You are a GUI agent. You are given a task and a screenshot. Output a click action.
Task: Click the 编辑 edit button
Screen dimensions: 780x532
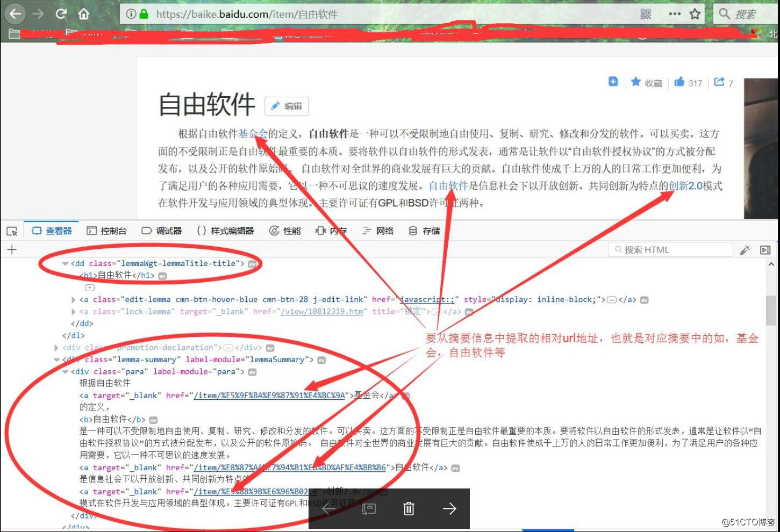point(287,106)
